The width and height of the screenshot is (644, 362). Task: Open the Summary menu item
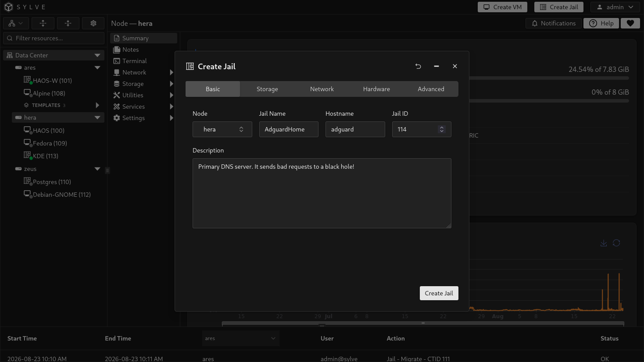click(143, 38)
